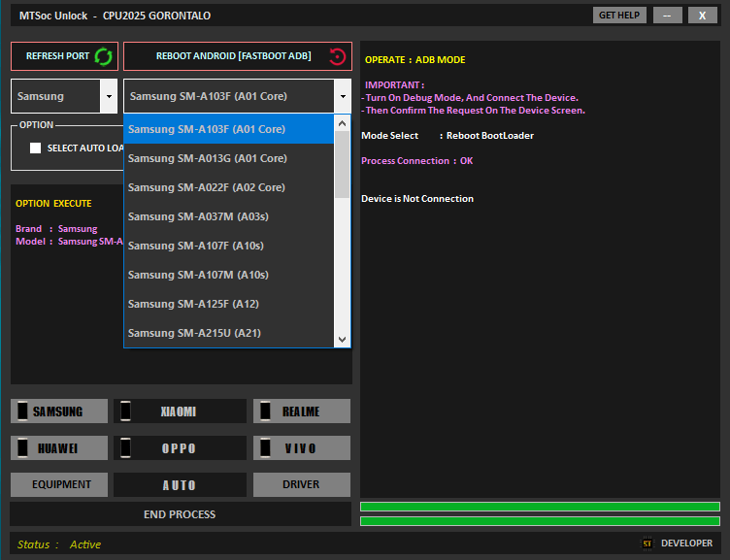Click 'Brand : Samsung' text line
This screenshot has height=560, width=730.
56,229
